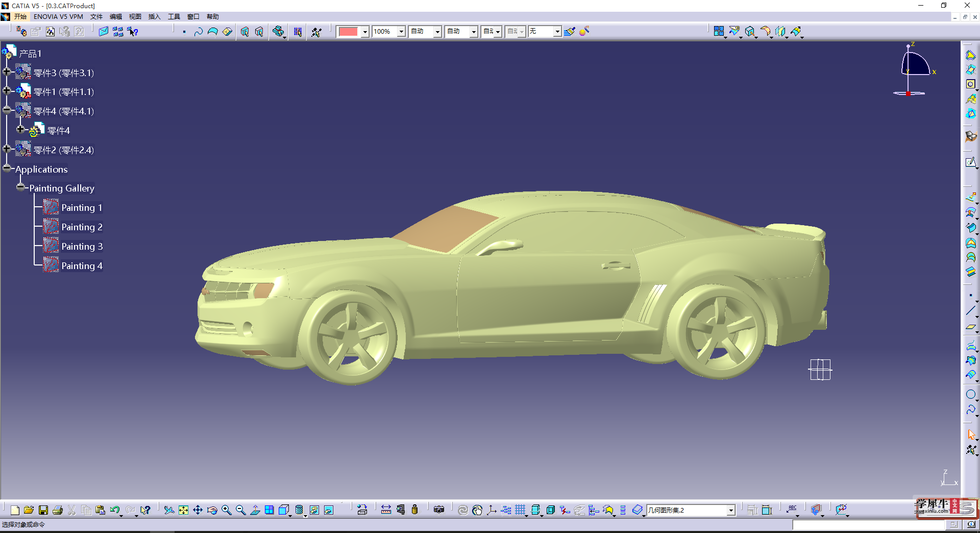Open the 插入 menu
Screen dimensions: 980x533
(155, 17)
